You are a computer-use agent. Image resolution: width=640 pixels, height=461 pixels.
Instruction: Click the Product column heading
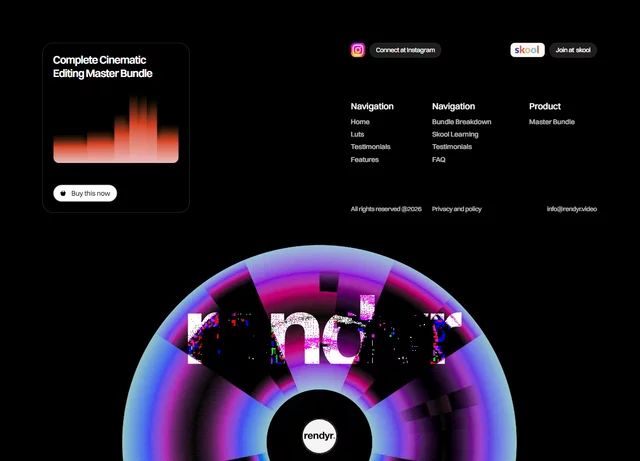coord(545,106)
